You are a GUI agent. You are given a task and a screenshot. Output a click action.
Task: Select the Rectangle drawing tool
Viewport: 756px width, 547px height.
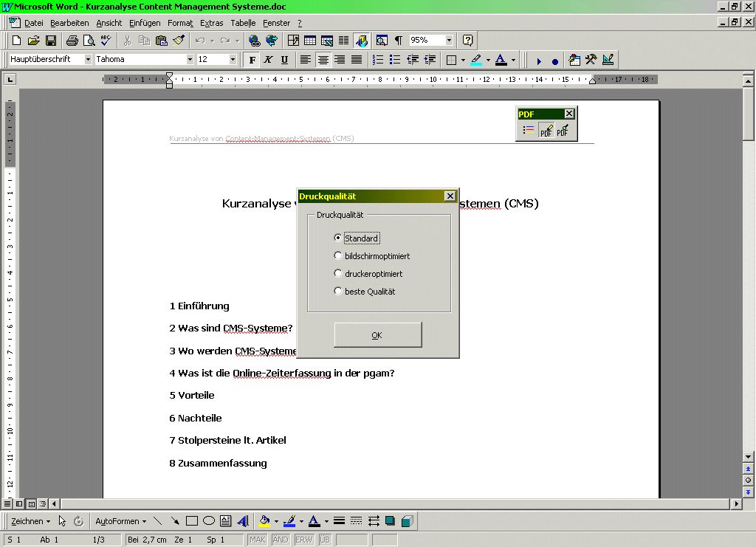pyautogui.click(x=192, y=521)
